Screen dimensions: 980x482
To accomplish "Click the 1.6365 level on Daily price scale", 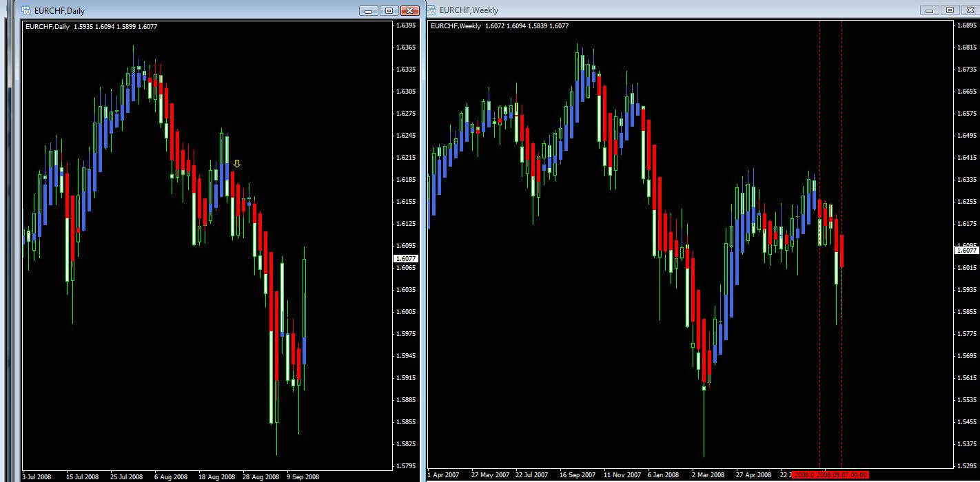I will (406, 48).
